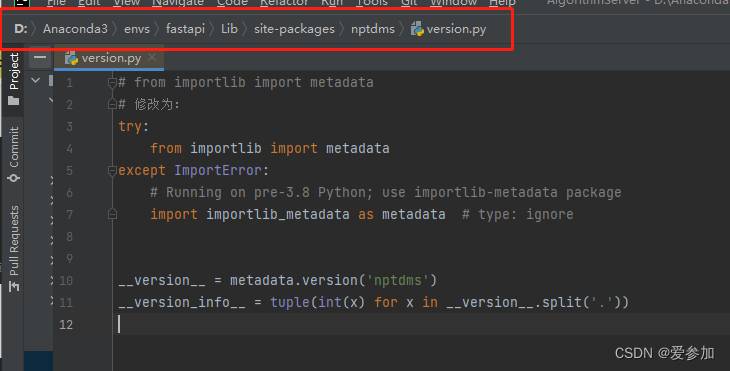
Task: Open the Commit tool window tab
Action: point(14,154)
